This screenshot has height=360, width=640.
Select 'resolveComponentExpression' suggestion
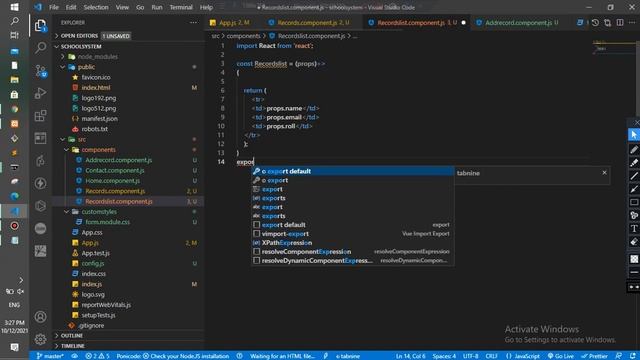[353, 251]
